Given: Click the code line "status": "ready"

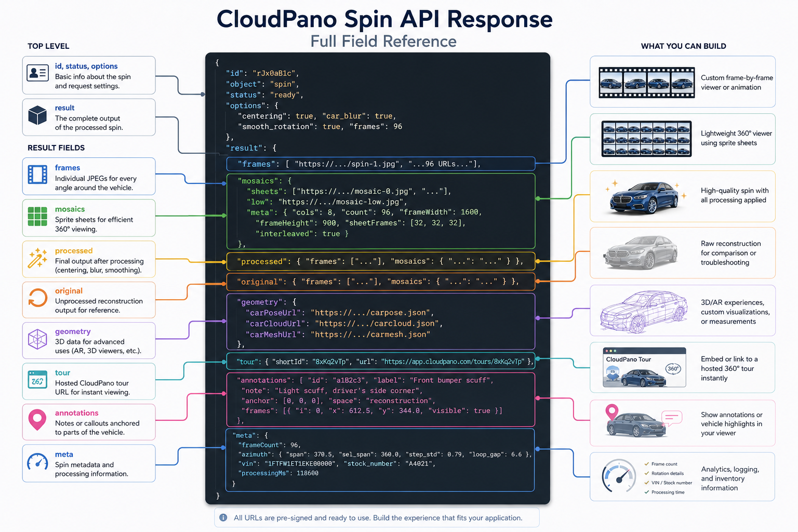Looking at the screenshot, I should coord(264,95).
